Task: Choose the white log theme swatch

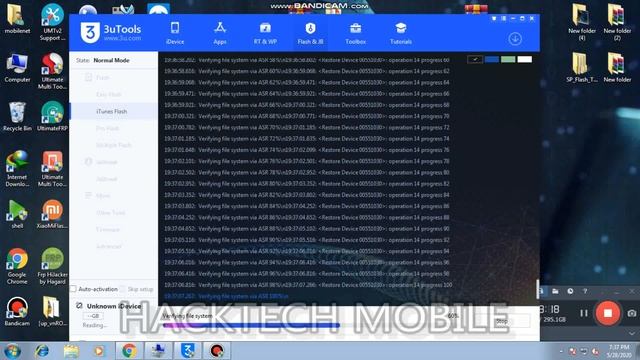Action: point(524,60)
